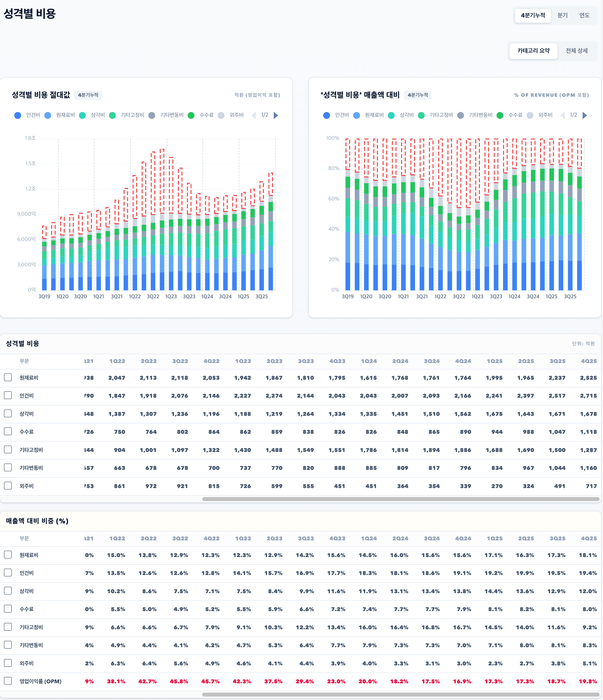
Task: Check the 외주비 row in cost table
Action: tap(8, 486)
